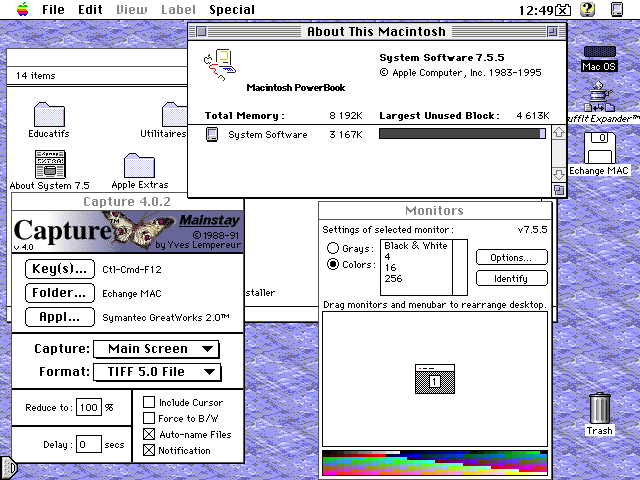640x480 pixels.
Task: Choose 16 in the color depth list
Action: coord(416,268)
